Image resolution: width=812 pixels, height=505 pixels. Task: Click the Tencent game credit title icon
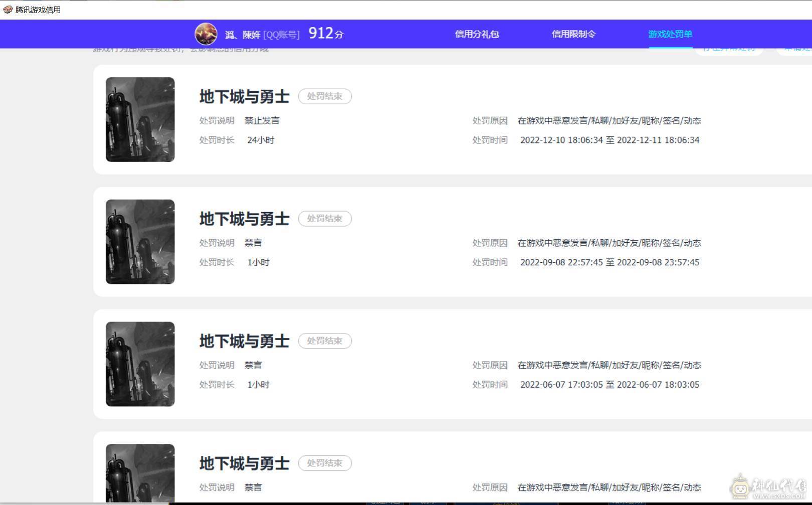[x=8, y=10]
